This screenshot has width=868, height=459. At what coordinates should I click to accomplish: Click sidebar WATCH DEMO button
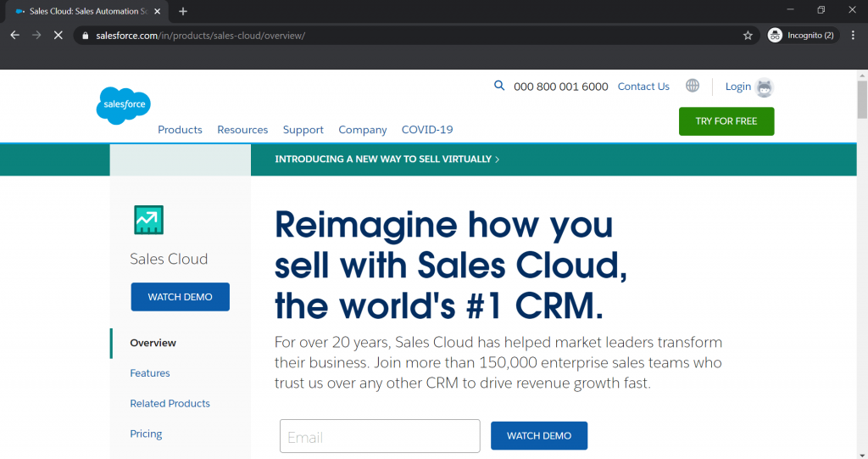click(180, 297)
